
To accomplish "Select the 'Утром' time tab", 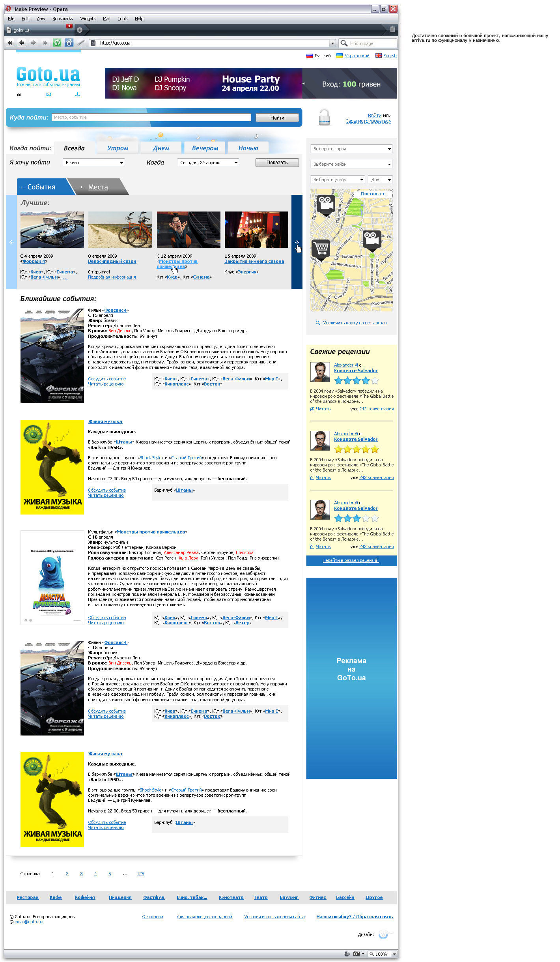I will (x=118, y=148).
